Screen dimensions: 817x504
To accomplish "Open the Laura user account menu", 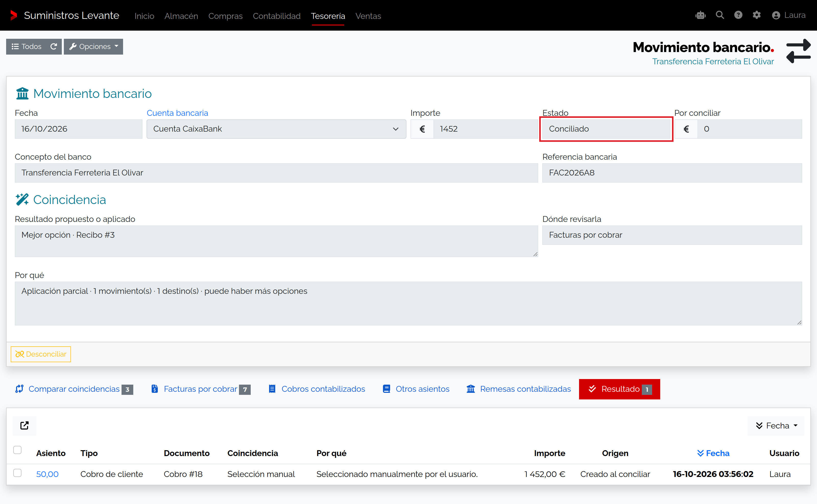I will tap(789, 15).
